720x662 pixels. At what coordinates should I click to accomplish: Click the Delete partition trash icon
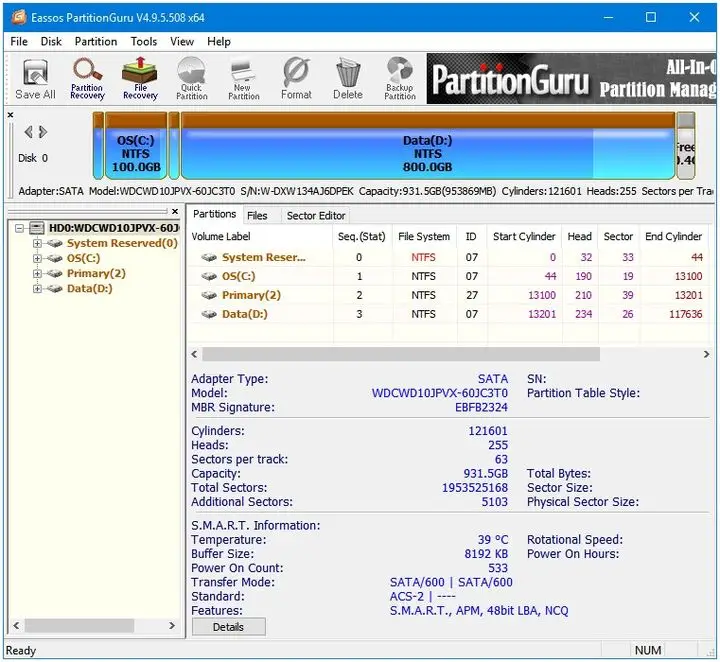coord(348,79)
